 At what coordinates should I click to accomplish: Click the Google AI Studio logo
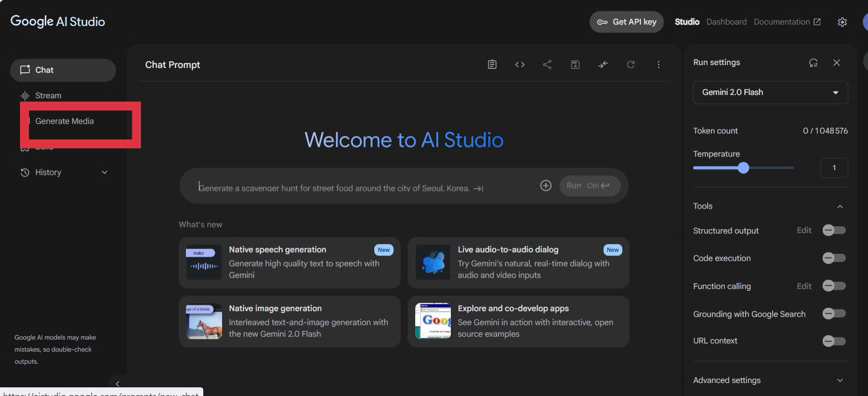pos(58,22)
